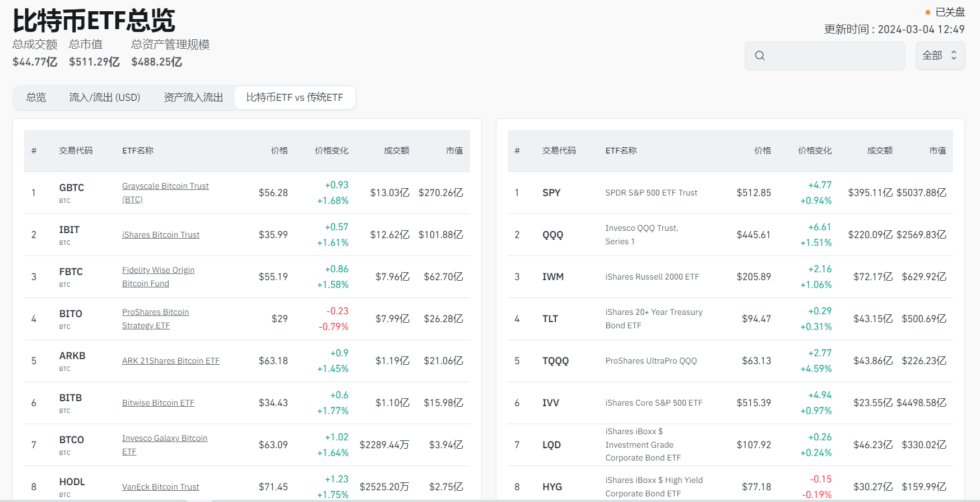Click total market cap value $511.29亿
980x502 pixels.
pos(94,62)
